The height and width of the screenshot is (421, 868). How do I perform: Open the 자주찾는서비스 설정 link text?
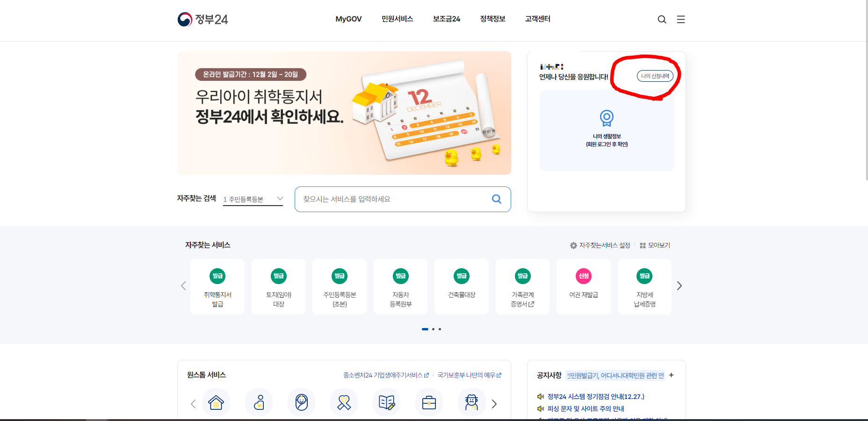pyautogui.click(x=605, y=245)
